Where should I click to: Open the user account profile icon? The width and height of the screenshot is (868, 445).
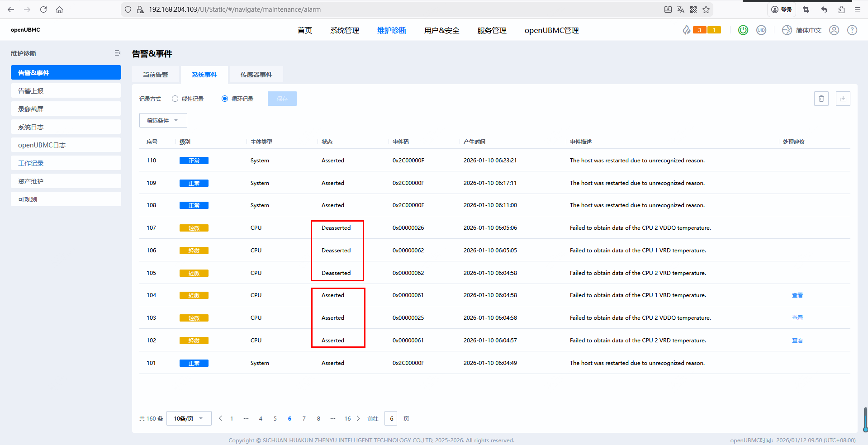(x=834, y=30)
